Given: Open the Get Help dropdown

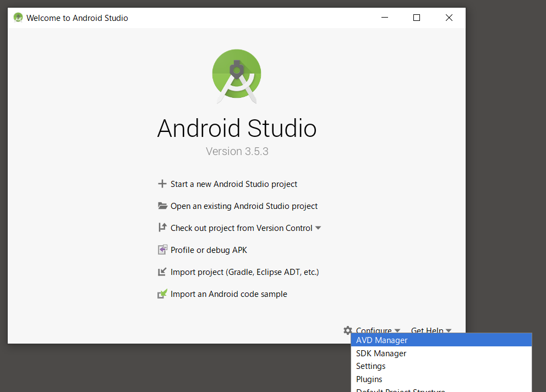Looking at the screenshot, I should 431,330.
